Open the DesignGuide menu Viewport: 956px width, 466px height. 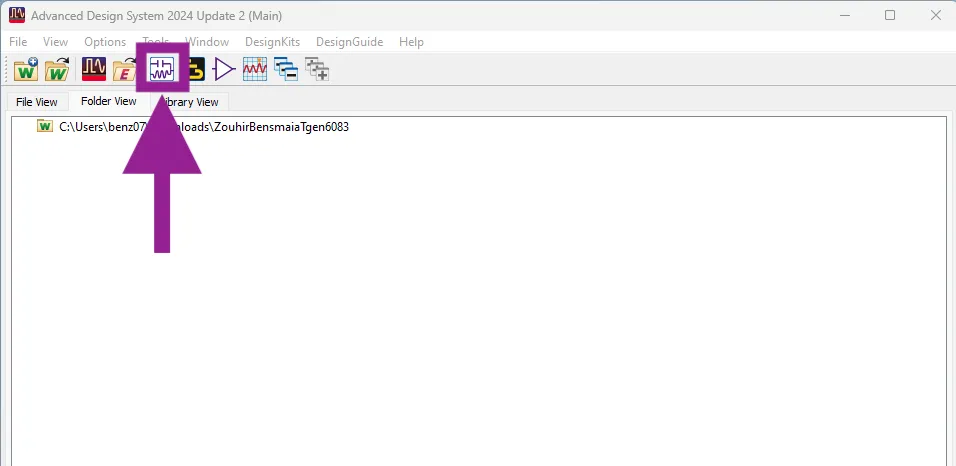349,42
